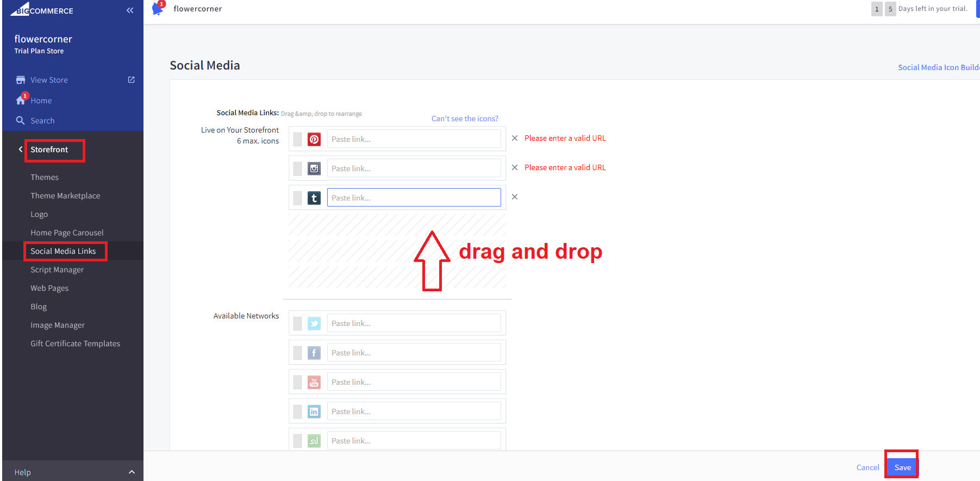Remove the Tumblr link row
This screenshot has height=481, width=980.
[x=515, y=197]
